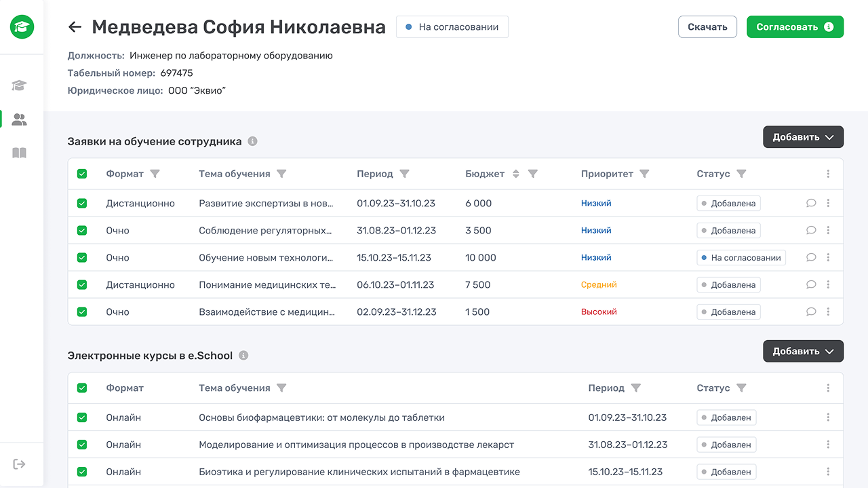This screenshot has width=868, height=488.
Task: Open column options menu in requests table header
Action: click(828, 174)
